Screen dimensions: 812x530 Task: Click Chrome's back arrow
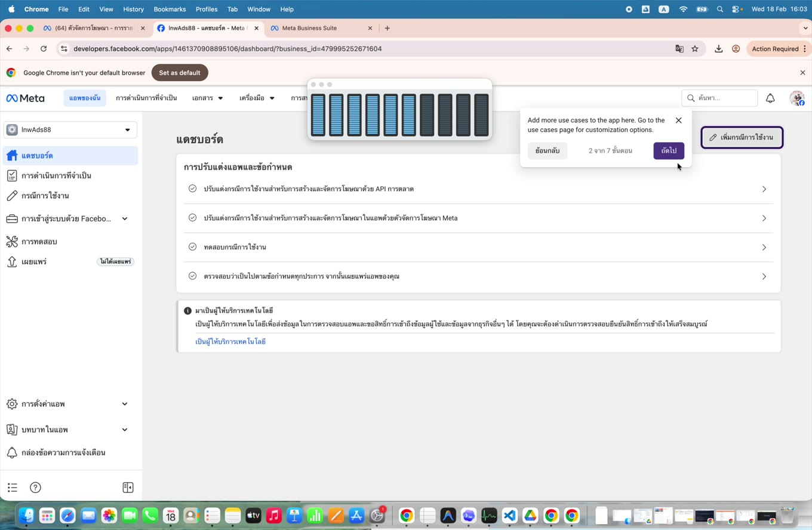click(x=9, y=49)
